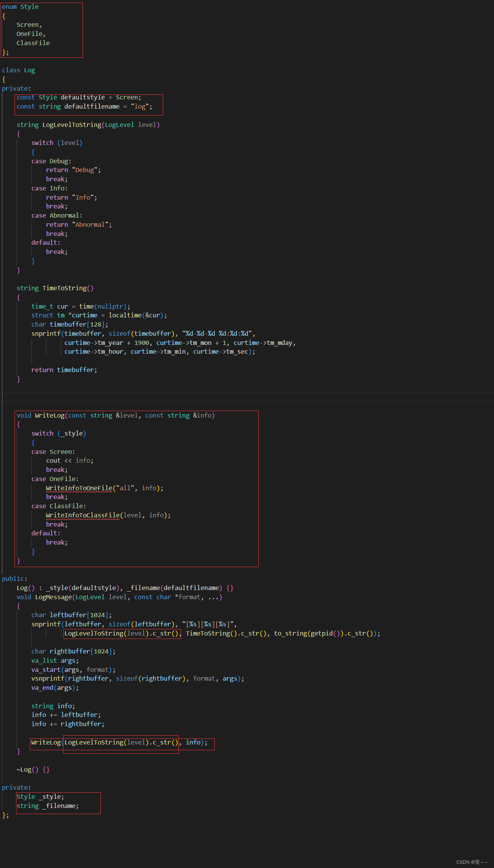The width and height of the screenshot is (494, 868).
Task: Click the WriteInfoToClassFile(level, info) call
Action: (108, 515)
